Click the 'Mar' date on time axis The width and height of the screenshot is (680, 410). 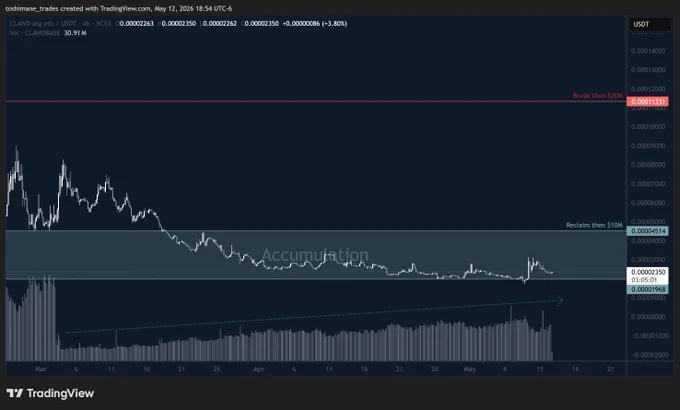point(41,369)
